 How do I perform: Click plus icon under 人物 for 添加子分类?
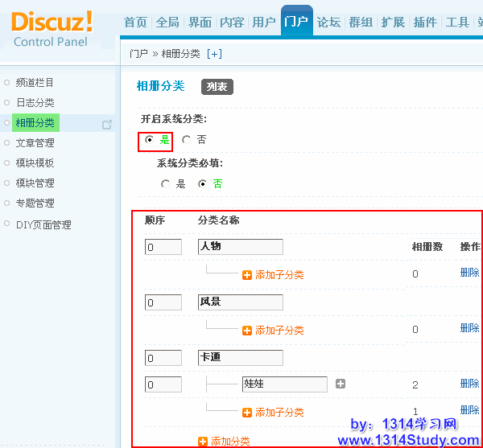[x=247, y=275]
